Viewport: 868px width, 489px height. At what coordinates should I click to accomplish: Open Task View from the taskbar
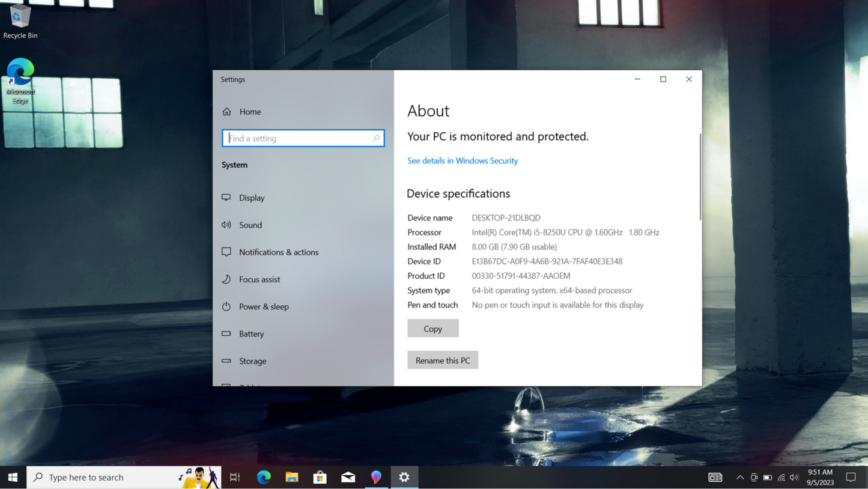[235, 477]
